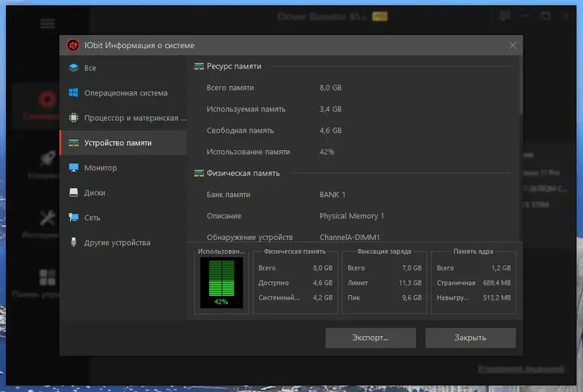The image size is (583, 392).
Task: Select the ChannelA-DIMM1 value text
Action: click(x=350, y=238)
